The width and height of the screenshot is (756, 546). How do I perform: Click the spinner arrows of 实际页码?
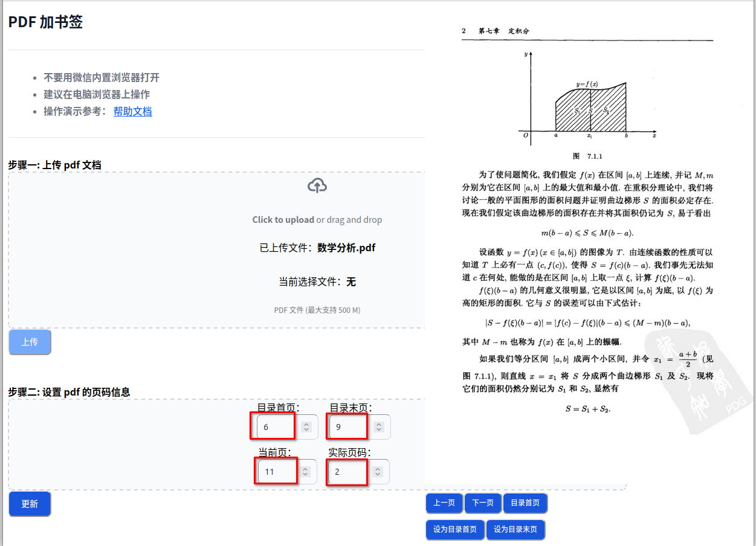tap(378, 472)
